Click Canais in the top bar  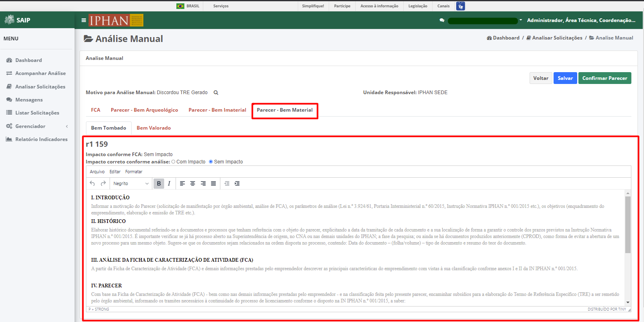click(x=444, y=6)
